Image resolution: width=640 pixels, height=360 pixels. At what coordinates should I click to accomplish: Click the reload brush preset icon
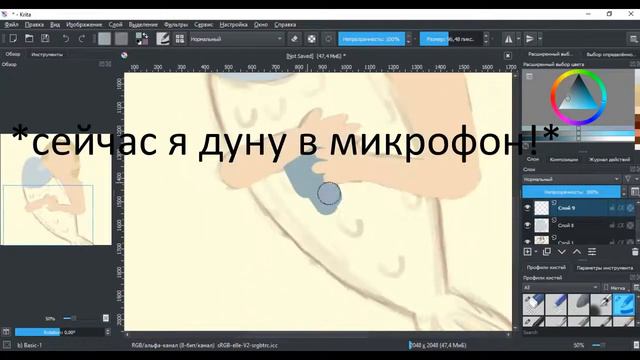point(328,39)
